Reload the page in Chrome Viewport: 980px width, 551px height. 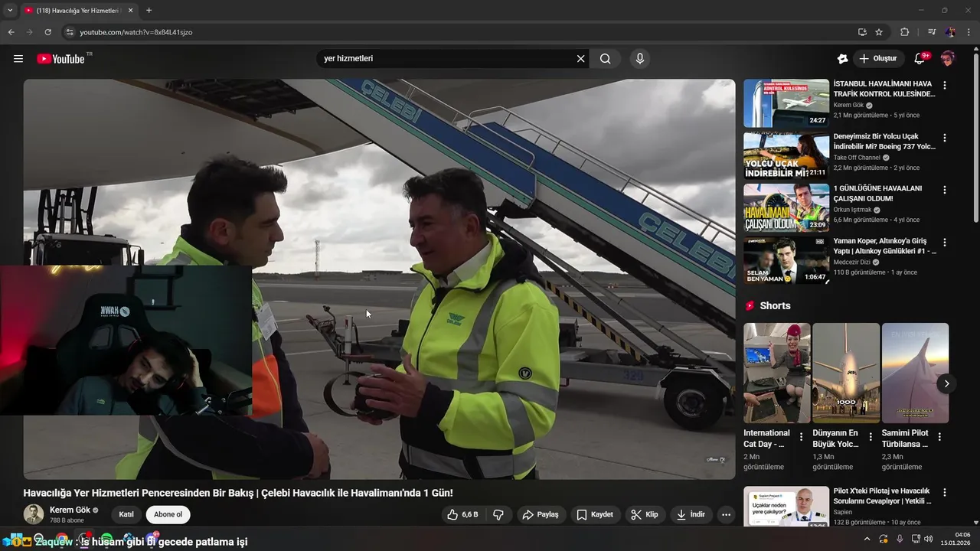coord(47,32)
